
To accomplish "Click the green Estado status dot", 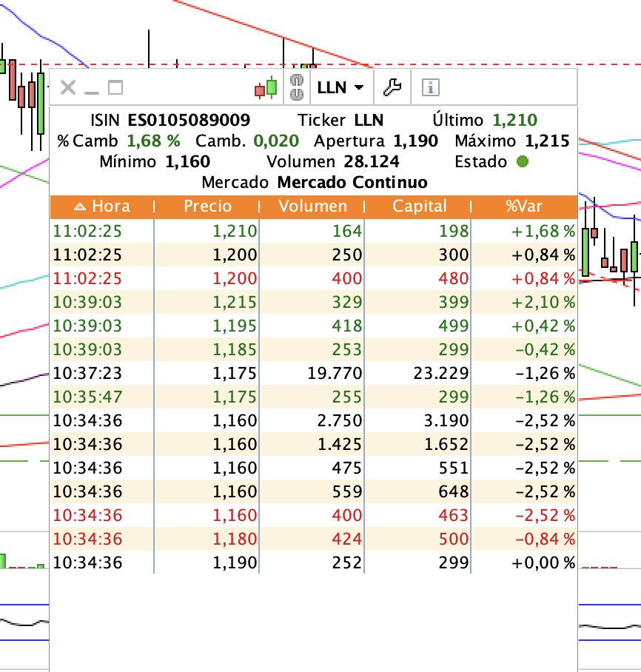I will [x=523, y=161].
